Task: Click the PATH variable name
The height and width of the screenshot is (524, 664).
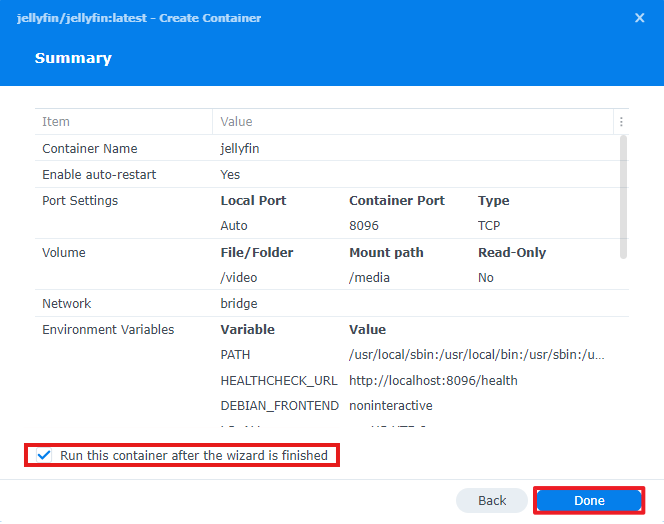Action: (235, 355)
